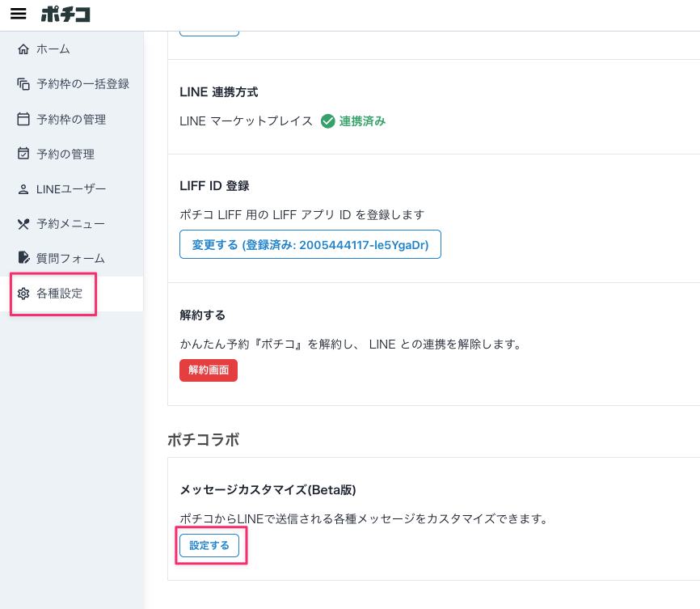
Task: Open LINEユーザー menu item
Action: click(71, 189)
